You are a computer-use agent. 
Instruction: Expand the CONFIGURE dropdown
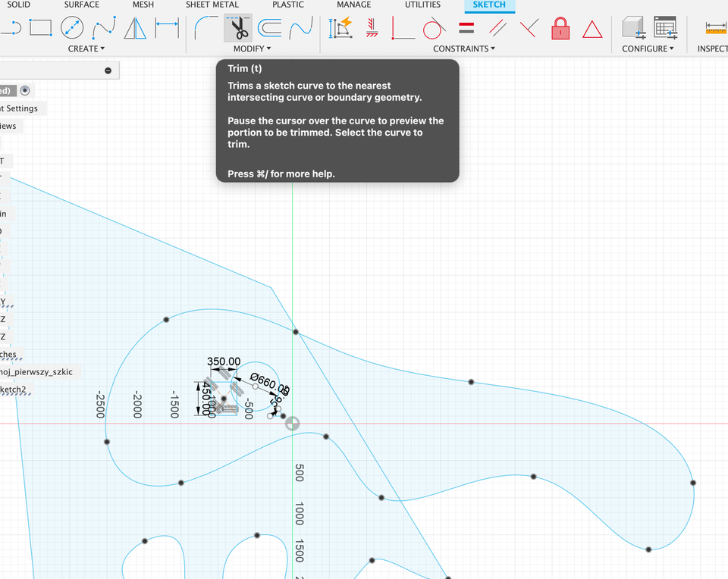648,49
